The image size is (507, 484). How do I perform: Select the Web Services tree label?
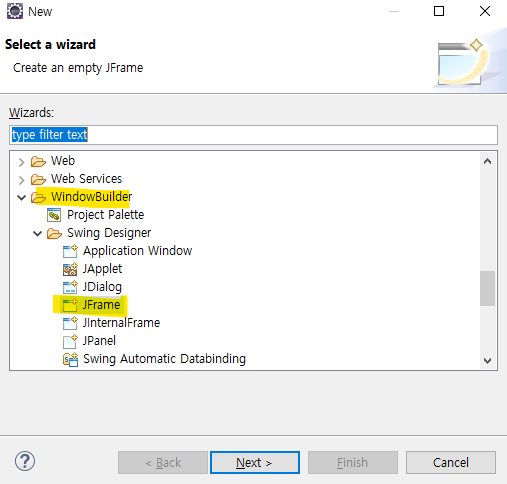[x=86, y=179]
